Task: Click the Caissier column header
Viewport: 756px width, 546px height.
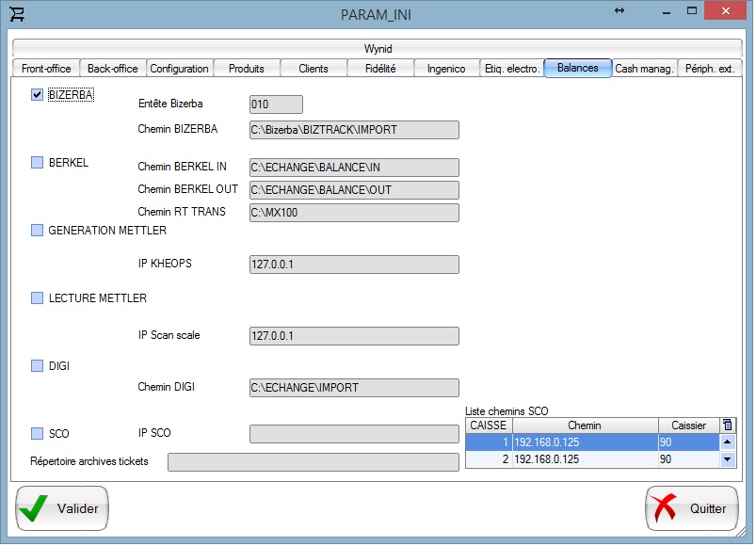Action: coord(688,426)
